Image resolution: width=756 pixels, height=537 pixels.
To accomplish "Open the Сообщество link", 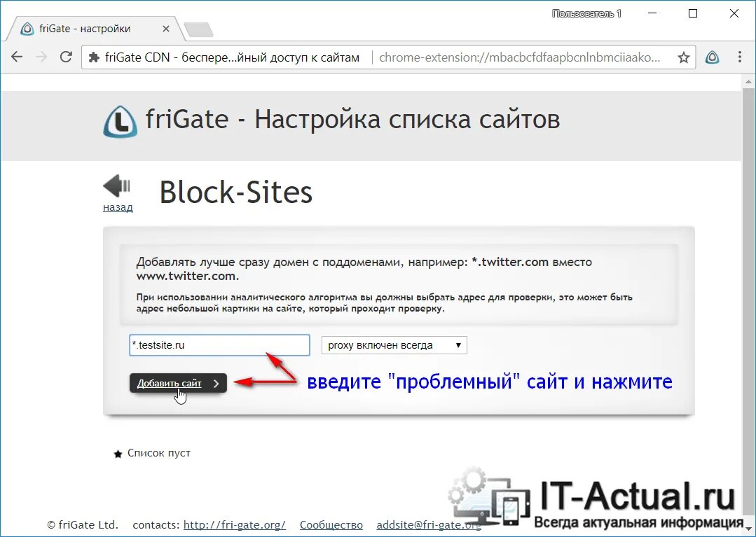I will point(331,525).
